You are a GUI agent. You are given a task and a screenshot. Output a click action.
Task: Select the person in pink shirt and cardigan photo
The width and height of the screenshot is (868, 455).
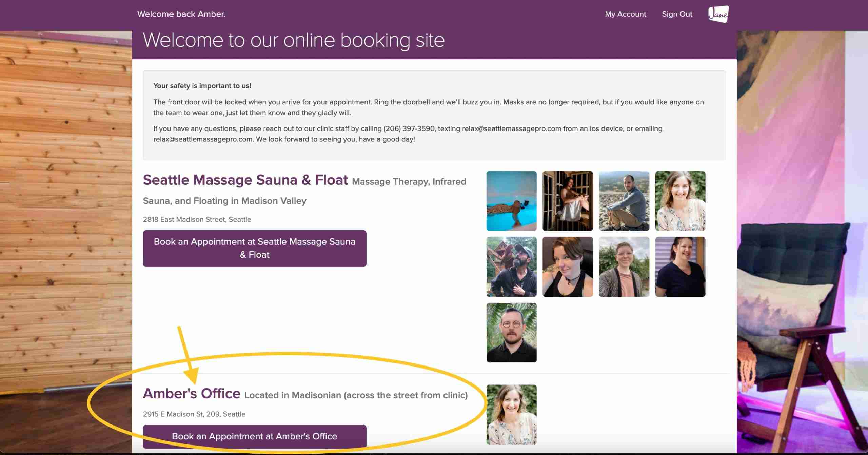click(624, 267)
